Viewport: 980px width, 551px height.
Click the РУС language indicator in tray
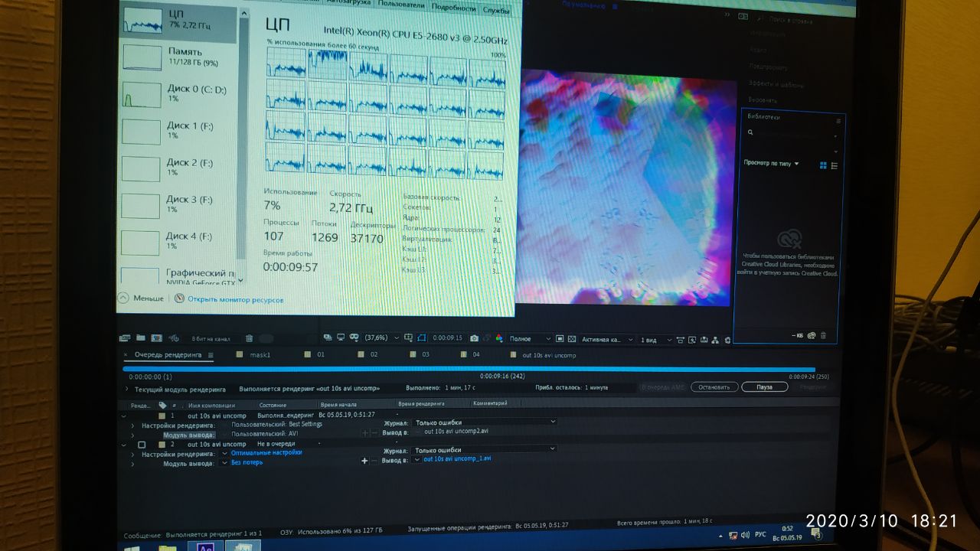(x=761, y=534)
